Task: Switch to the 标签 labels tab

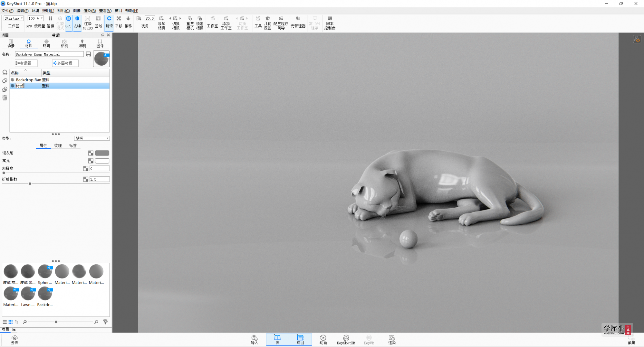Action: pyautogui.click(x=73, y=145)
